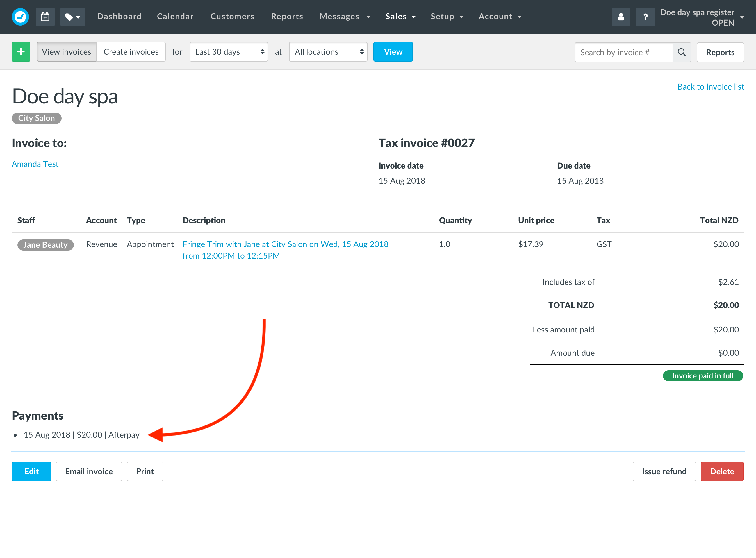Focus the Search by invoice # field
This screenshot has height=558, width=756.
624,52
